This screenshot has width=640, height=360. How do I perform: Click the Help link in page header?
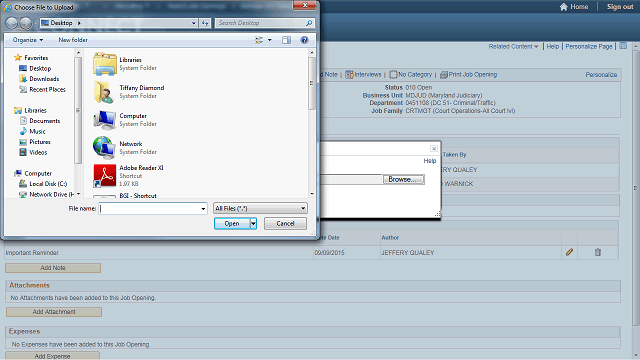click(553, 47)
